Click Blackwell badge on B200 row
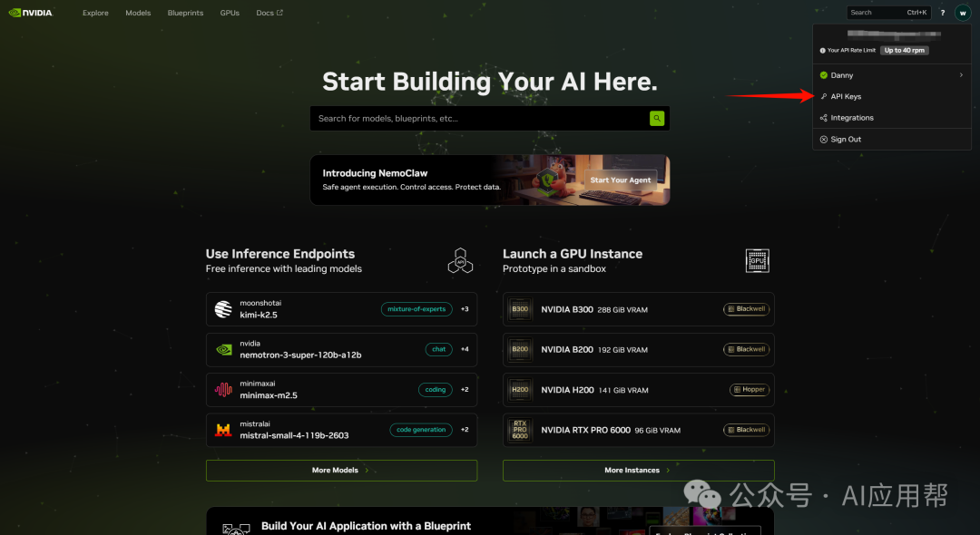Image resolution: width=980 pixels, height=535 pixels. click(746, 350)
